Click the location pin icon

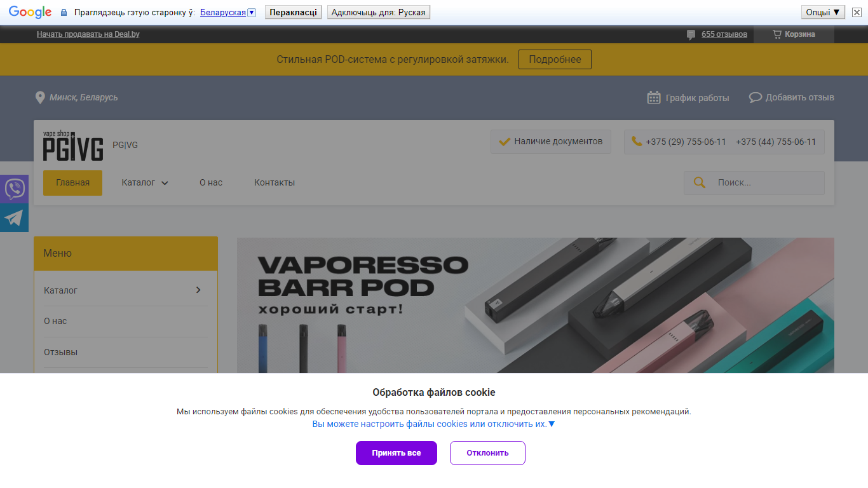40,97
